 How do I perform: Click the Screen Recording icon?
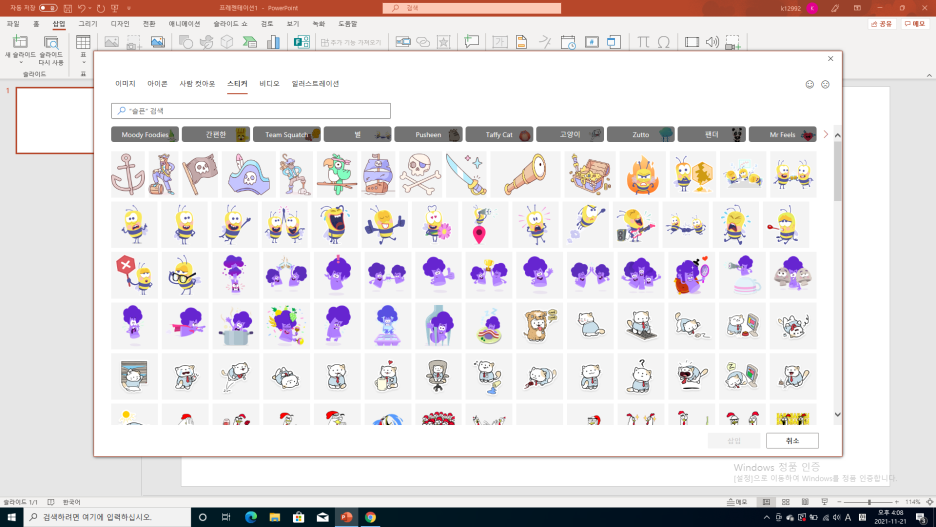[x=732, y=42]
